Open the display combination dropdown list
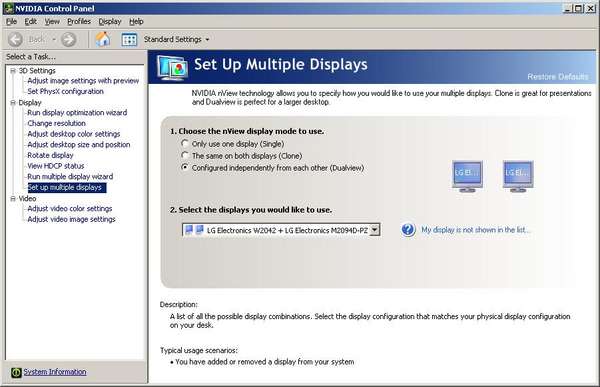600x387 pixels. point(375,230)
